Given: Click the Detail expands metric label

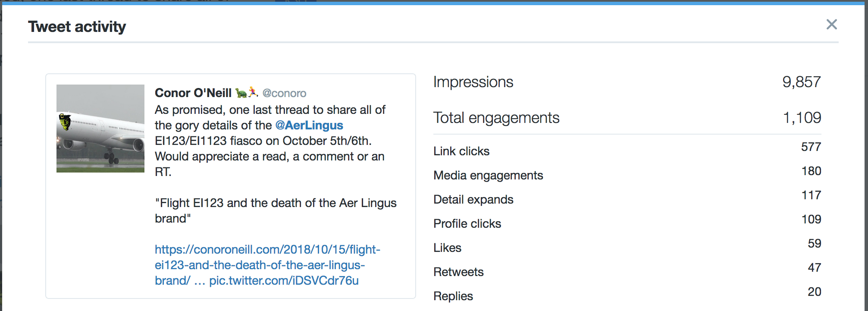Looking at the screenshot, I should [473, 199].
